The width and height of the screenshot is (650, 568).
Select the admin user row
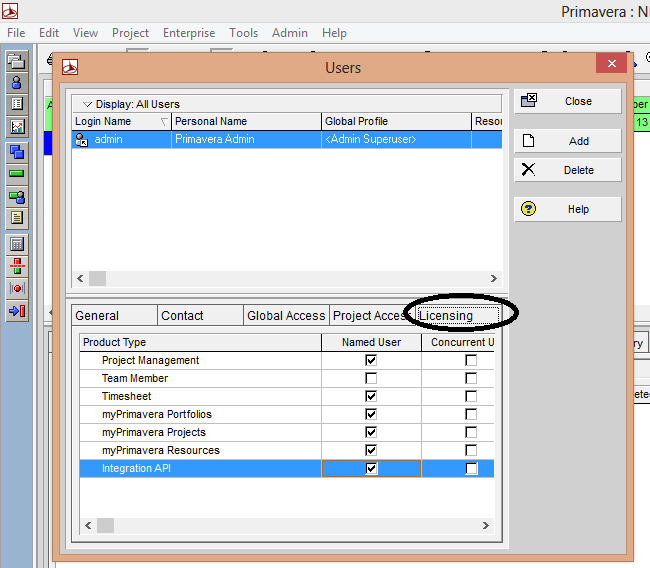click(x=287, y=139)
